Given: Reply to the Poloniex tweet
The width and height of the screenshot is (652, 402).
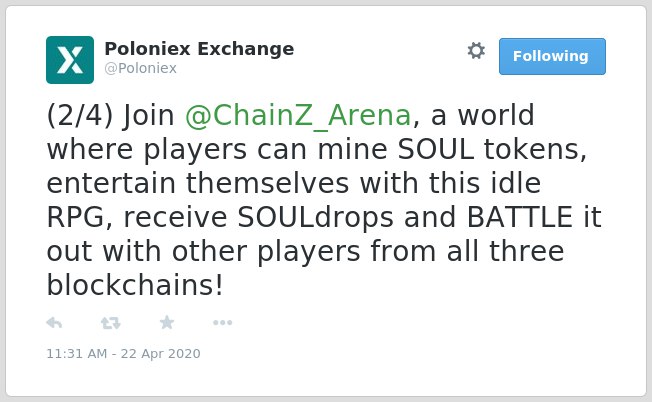Looking at the screenshot, I should (x=54, y=323).
